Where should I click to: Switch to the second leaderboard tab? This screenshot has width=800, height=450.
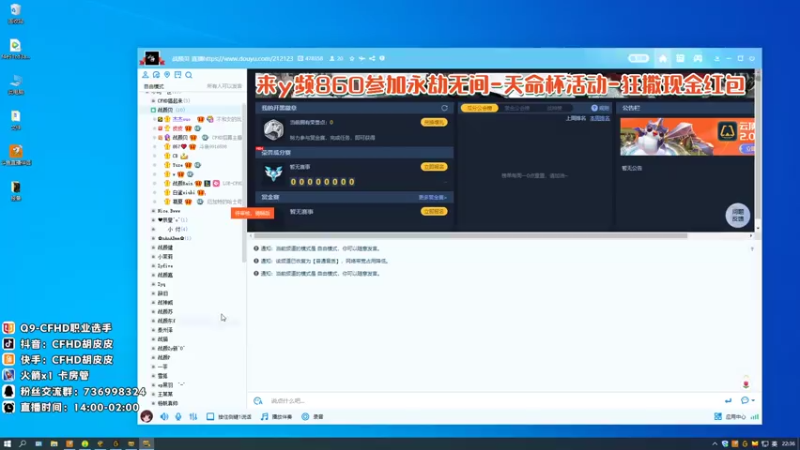point(517,108)
